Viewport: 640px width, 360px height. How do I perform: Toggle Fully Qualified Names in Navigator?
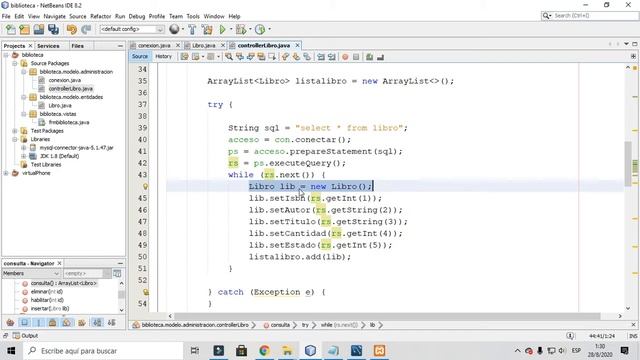point(82,323)
